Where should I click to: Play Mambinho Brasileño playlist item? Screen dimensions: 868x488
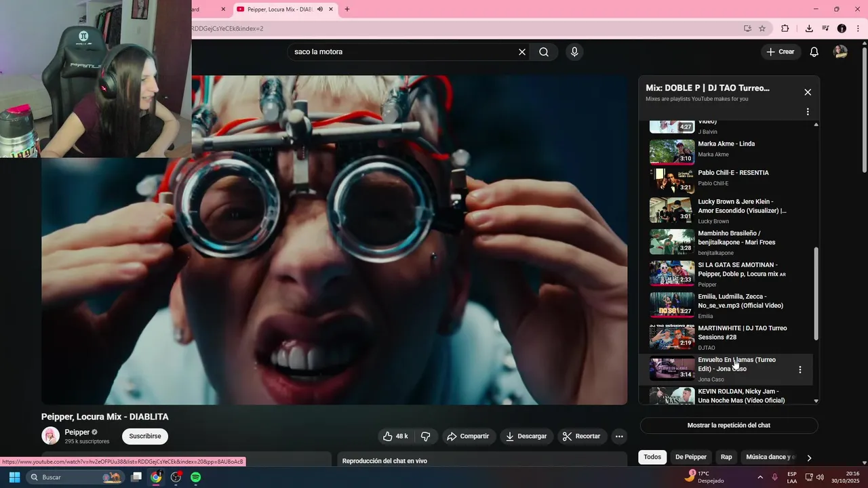[726, 242]
